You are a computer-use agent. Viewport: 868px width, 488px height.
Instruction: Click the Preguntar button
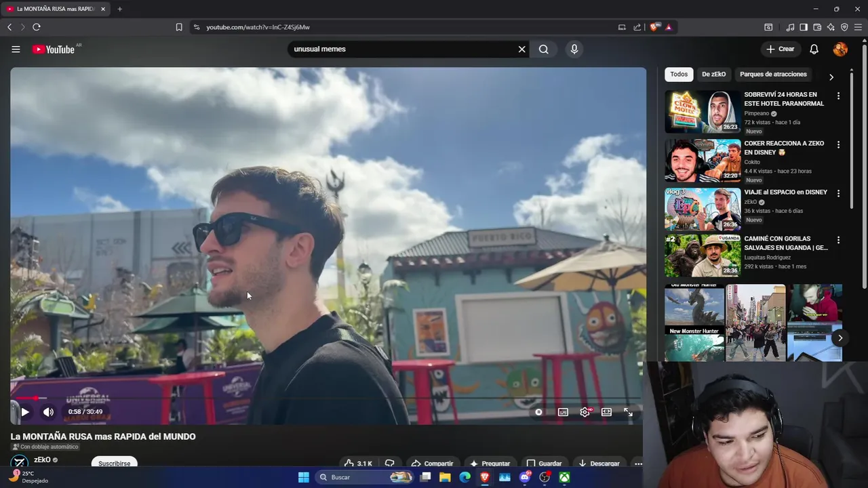(x=490, y=464)
